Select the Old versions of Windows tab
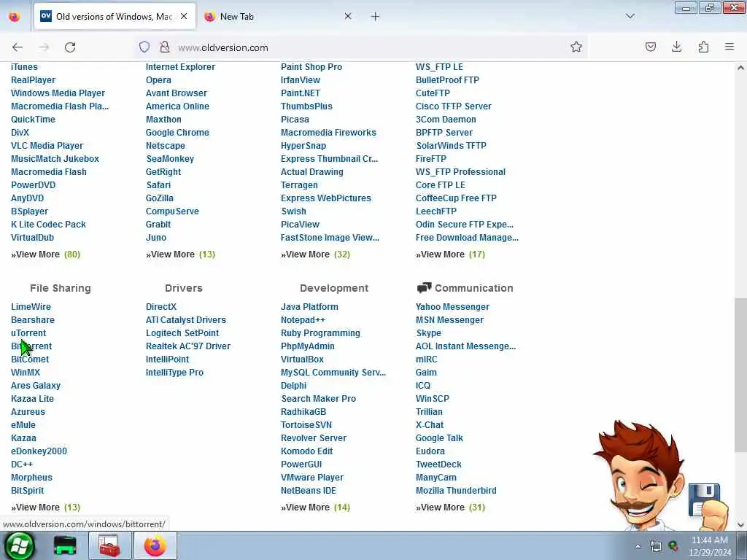The height and width of the screenshot is (560, 747). [115, 17]
